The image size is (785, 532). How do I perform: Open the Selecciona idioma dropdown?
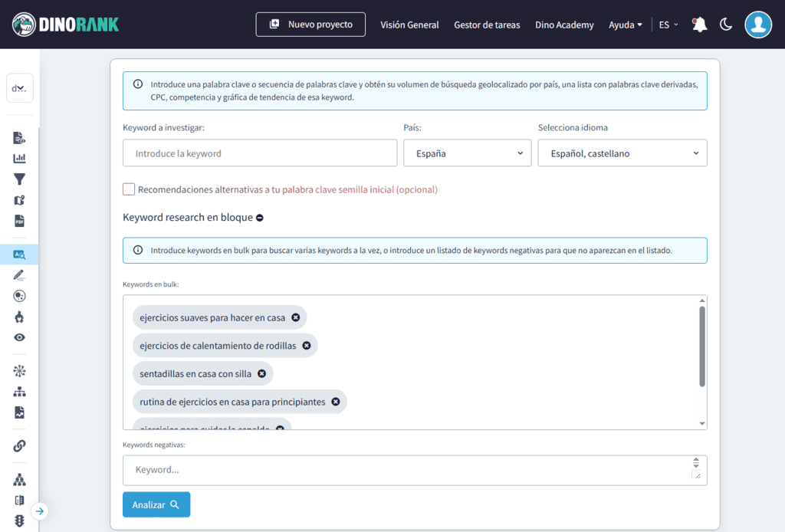(x=622, y=153)
